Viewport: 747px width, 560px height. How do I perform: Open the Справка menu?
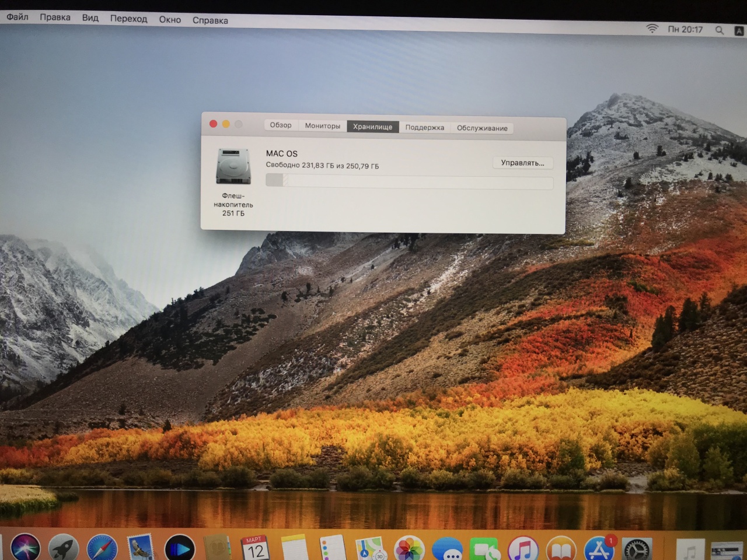pyautogui.click(x=210, y=20)
